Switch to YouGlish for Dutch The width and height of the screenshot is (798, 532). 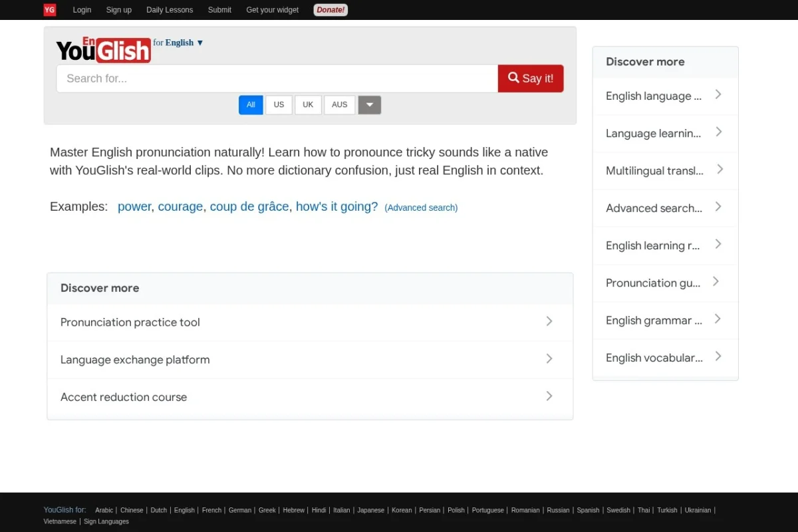pos(159,510)
